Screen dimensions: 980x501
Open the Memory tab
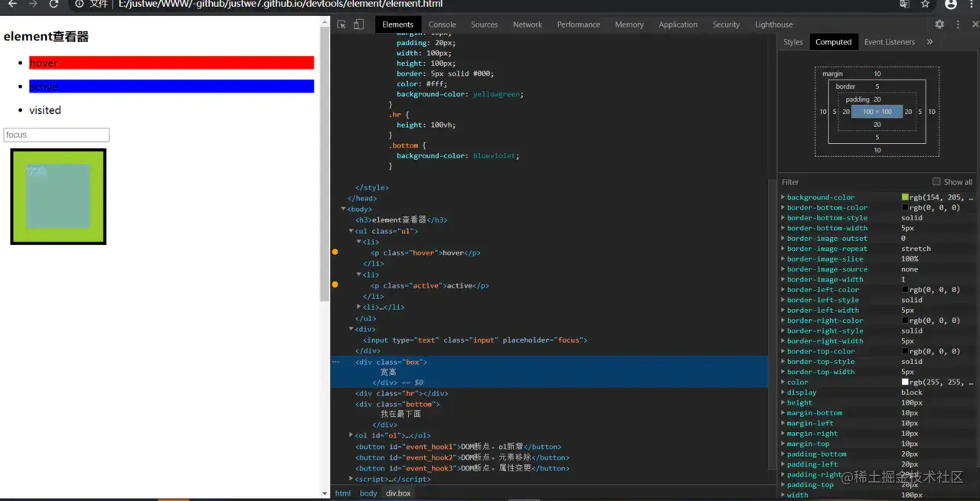629,24
